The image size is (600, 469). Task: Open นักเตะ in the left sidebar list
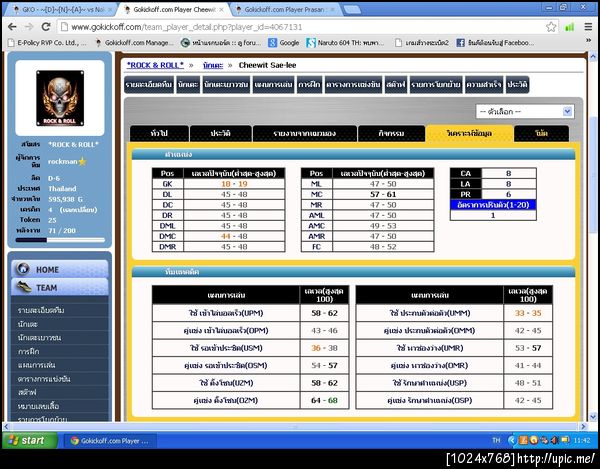pyautogui.click(x=28, y=324)
